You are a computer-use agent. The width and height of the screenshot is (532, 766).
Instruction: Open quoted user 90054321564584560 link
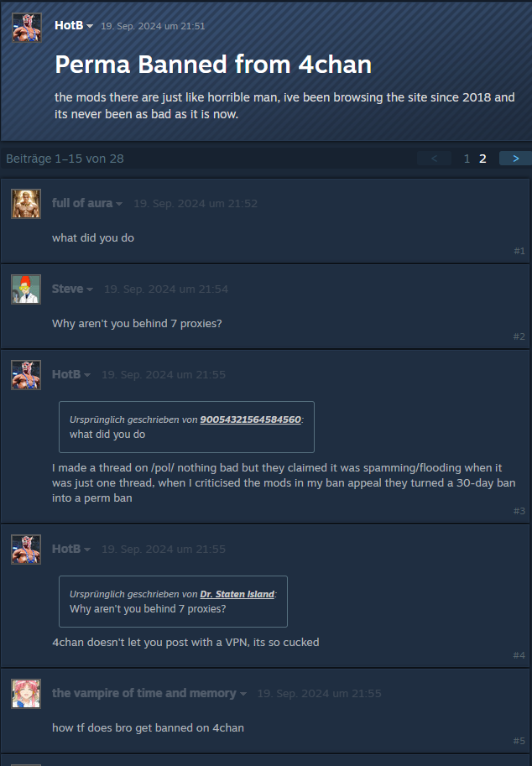click(x=251, y=419)
